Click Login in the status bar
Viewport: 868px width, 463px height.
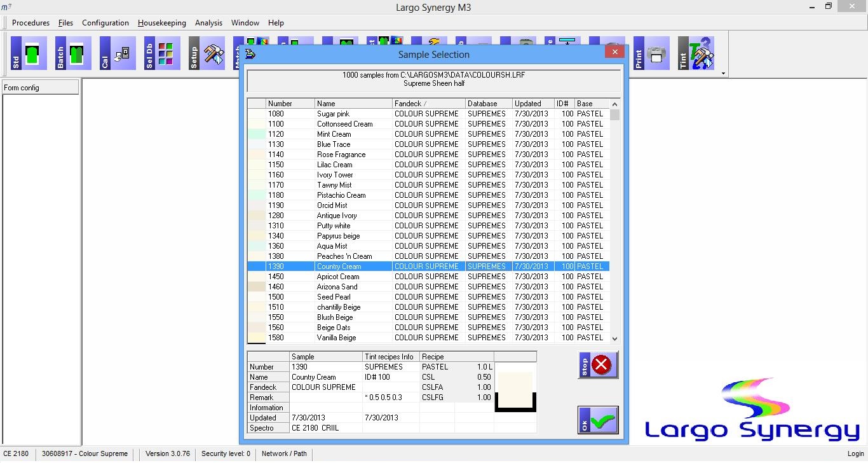pyautogui.click(x=855, y=454)
